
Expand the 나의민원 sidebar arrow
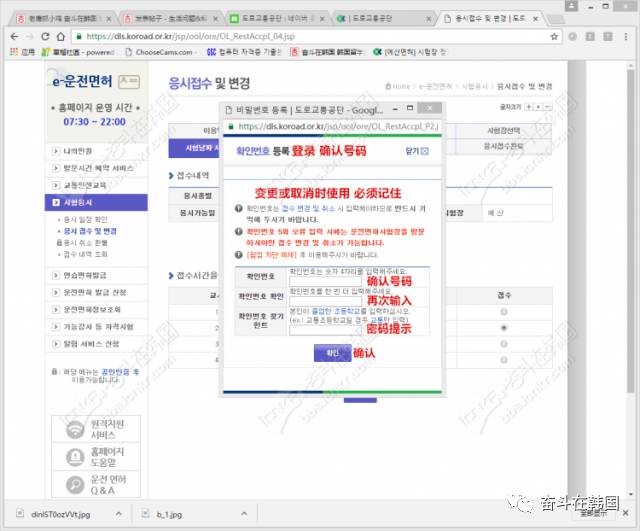coord(56,151)
